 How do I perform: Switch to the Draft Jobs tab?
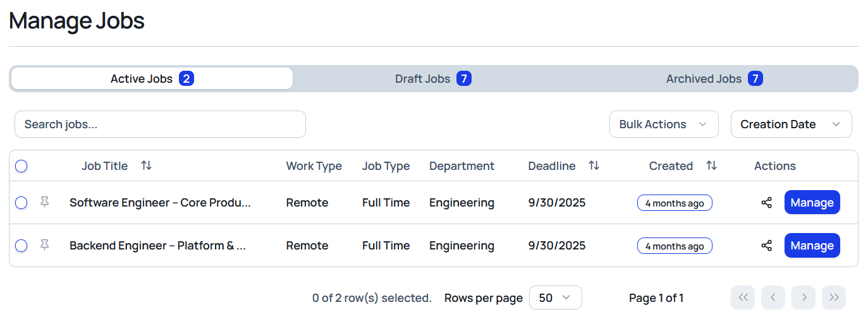click(x=433, y=79)
